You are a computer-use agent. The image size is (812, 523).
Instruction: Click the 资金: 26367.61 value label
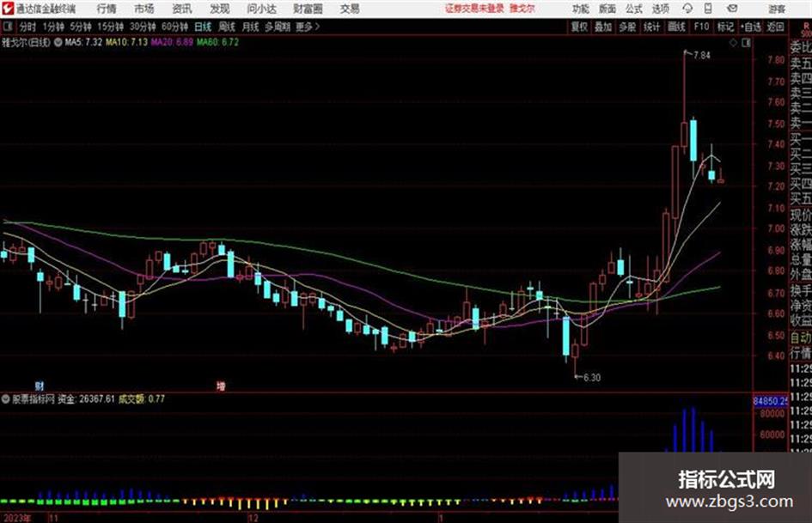coord(85,398)
